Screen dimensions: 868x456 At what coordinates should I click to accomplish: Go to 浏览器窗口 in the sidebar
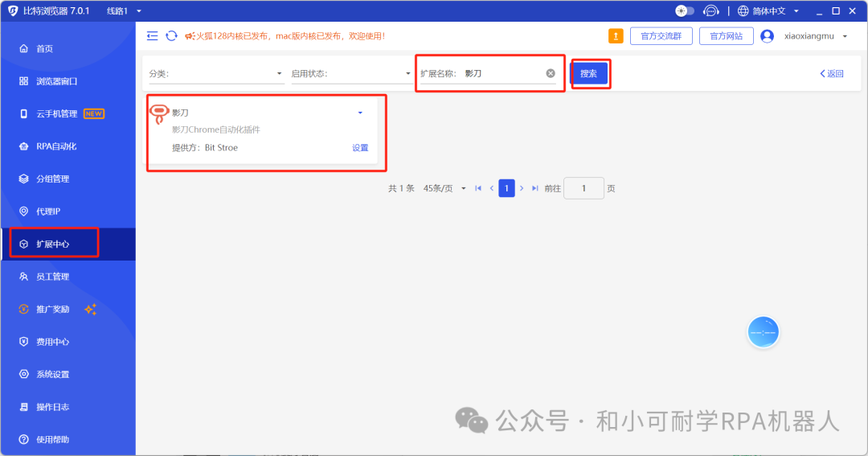56,81
